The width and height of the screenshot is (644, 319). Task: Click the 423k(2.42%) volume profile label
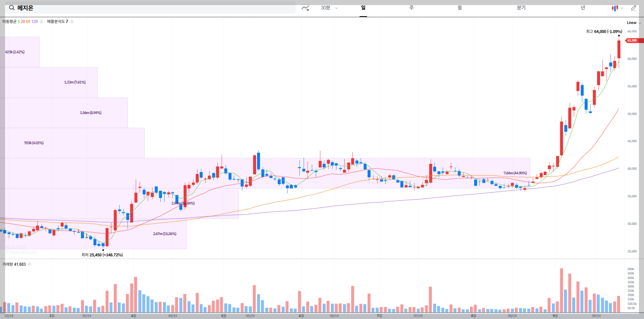[x=15, y=52]
